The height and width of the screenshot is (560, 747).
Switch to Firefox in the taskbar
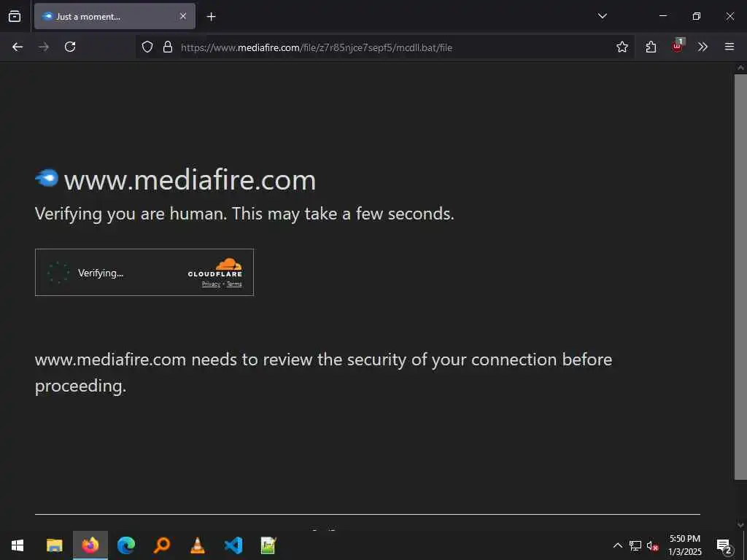[90, 545]
